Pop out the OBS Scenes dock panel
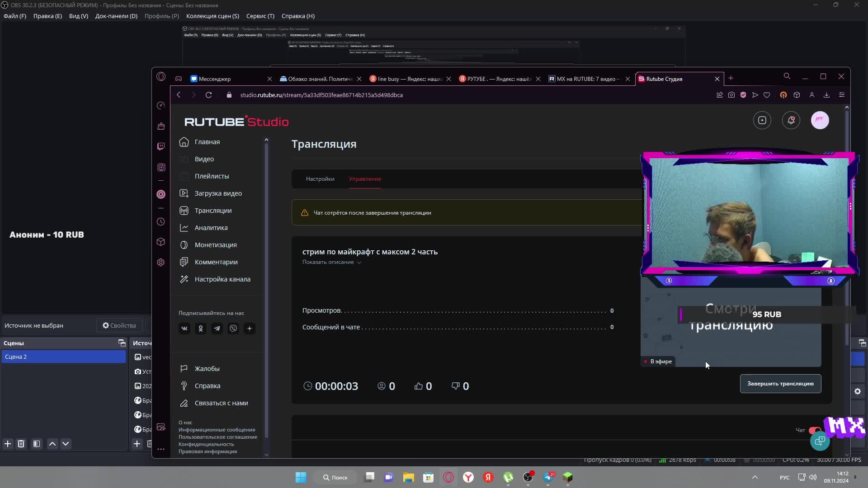The height and width of the screenshot is (488, 868). click(122, 343)
